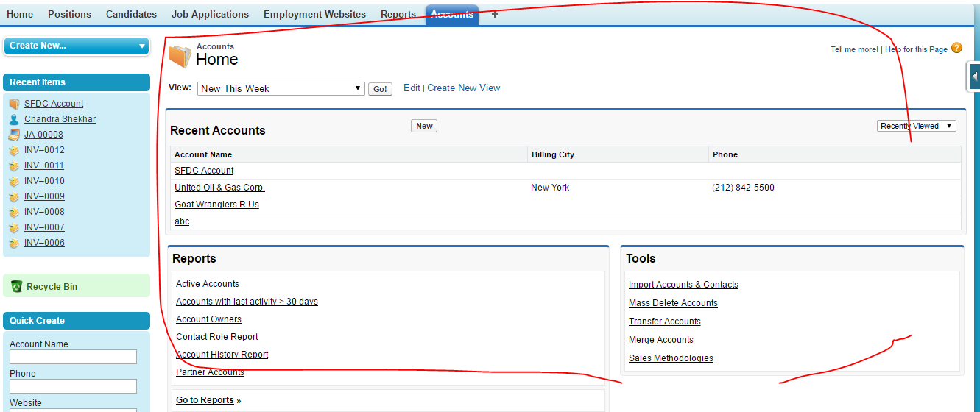Viewport: 980px width, 412px height.
Task: Click the plus icon for all tabs
Action: tap(495, 14)
